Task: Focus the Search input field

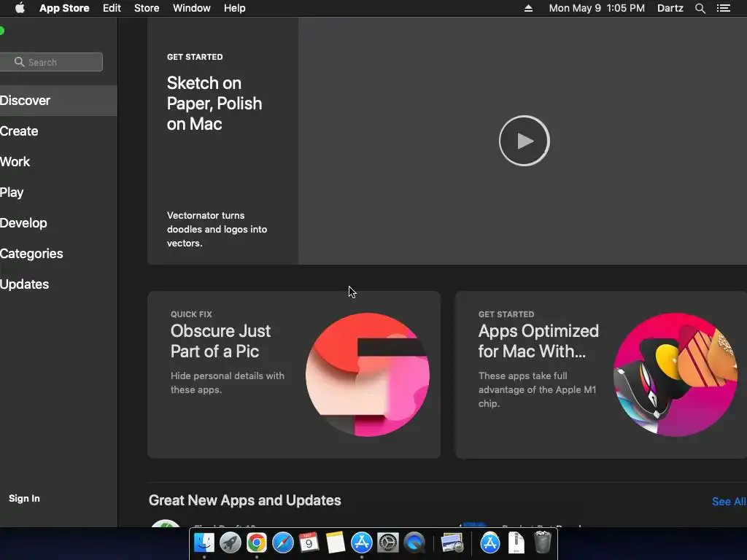Action: point(51,62)
